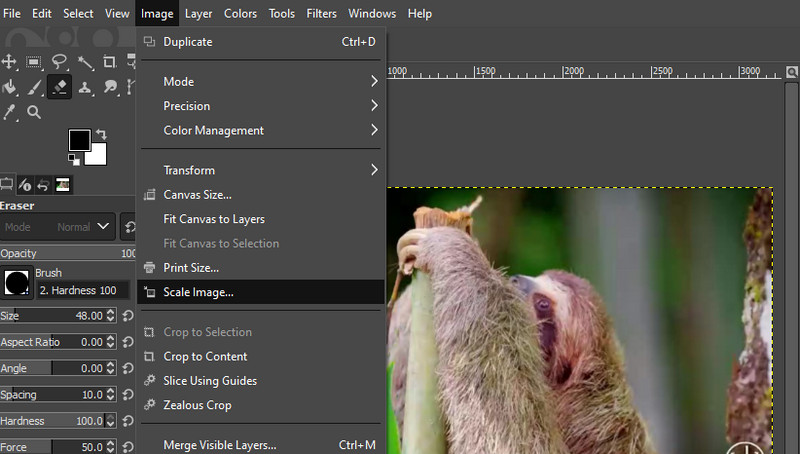The image size is (800, 454).
Task: Swap foreground and background colors
Action: pos(101,134)
